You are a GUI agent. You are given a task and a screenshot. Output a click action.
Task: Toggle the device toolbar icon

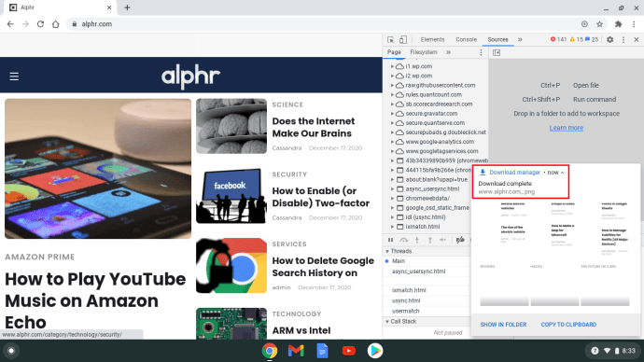point(403,40)
